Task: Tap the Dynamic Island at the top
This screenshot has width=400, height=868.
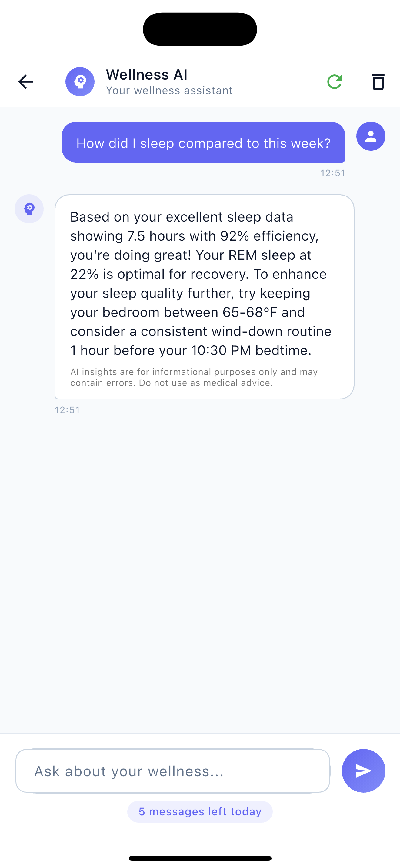Action: pos(200,29)
